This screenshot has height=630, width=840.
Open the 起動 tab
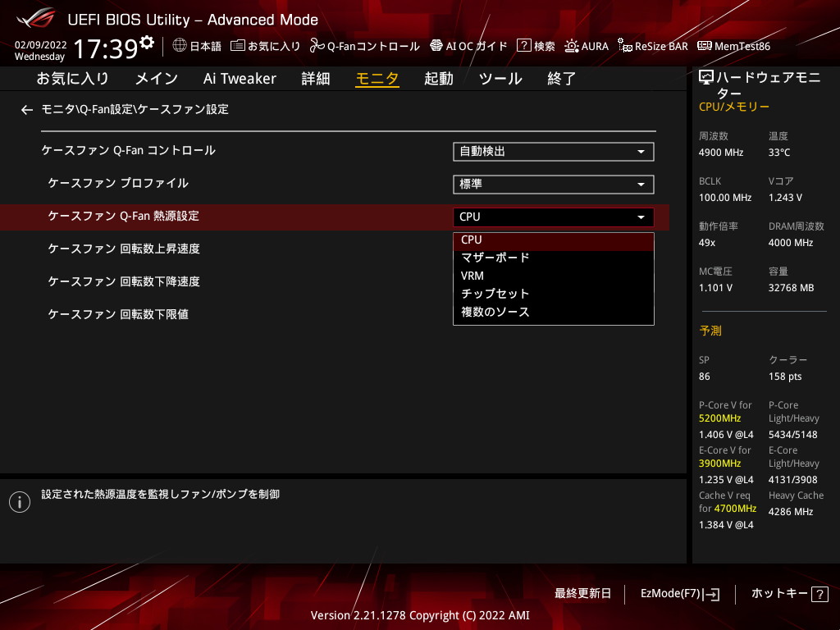click(x=439, y=79)
